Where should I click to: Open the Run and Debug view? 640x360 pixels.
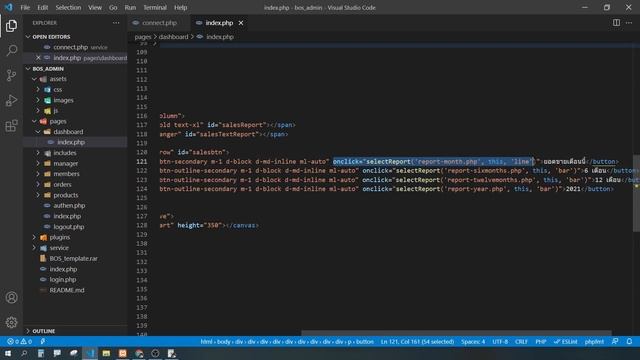tap(11, 100)
